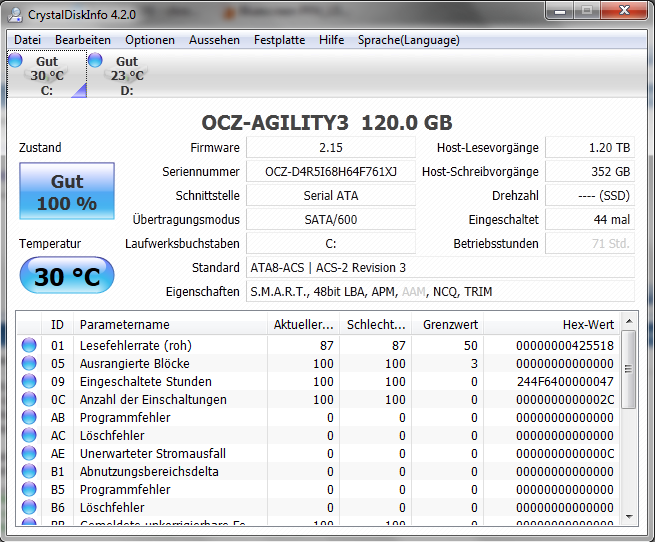Screen dimensions: 655x542
Task: Click the Host-Lesevorgänge 1.20 TB value
Action: coord(590,148)
